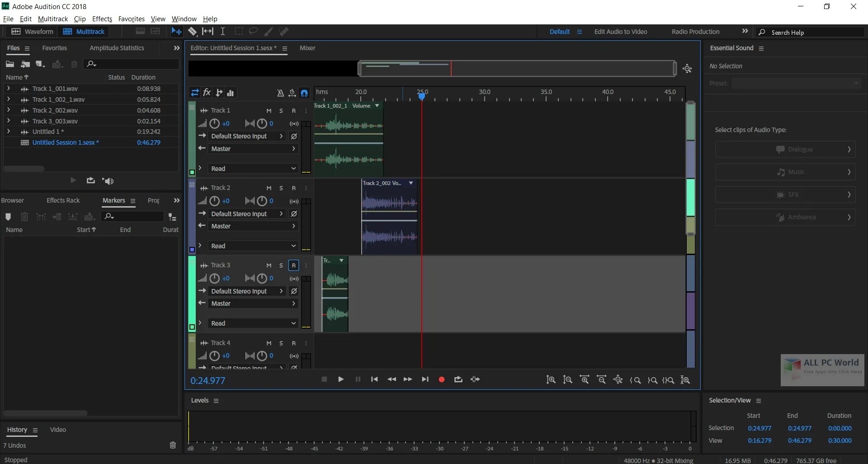Arm Track 1 for record

(294, 111)
